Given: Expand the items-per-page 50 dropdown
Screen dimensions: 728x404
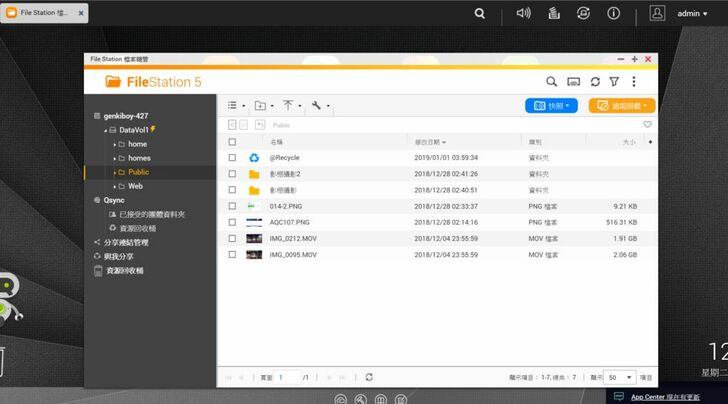Looking at the screenshot, I should (x=620, y=377).
